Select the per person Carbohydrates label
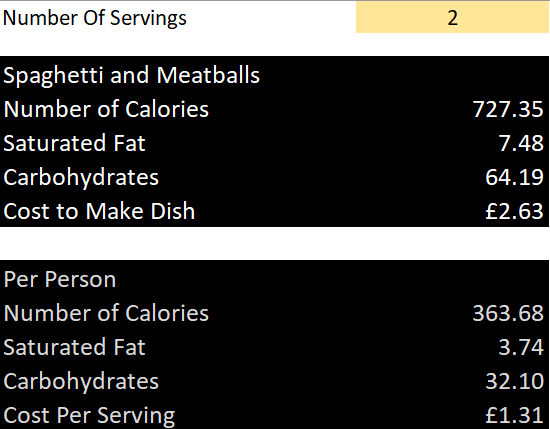Screen dimensions: 550x429 click(81, 381)
